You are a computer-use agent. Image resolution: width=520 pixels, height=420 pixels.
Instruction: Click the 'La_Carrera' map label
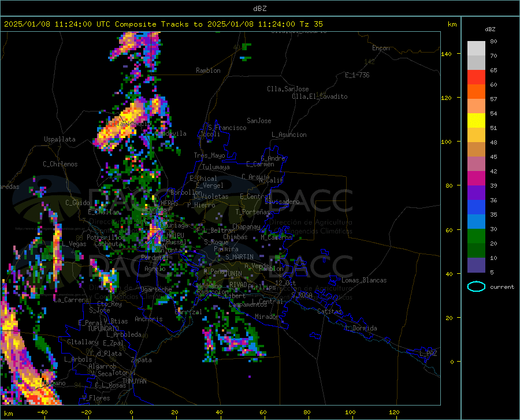pos(71,300)
